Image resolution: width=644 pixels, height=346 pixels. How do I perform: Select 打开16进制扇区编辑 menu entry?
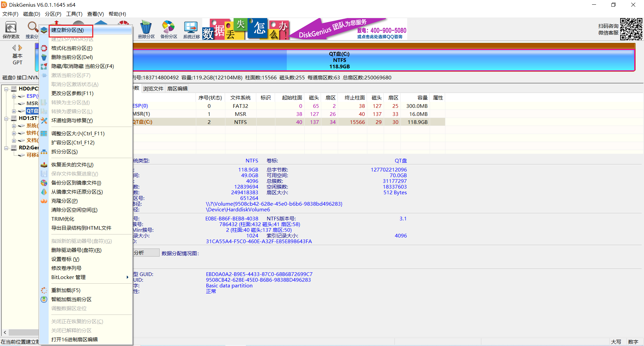click(x=86, y=340)
